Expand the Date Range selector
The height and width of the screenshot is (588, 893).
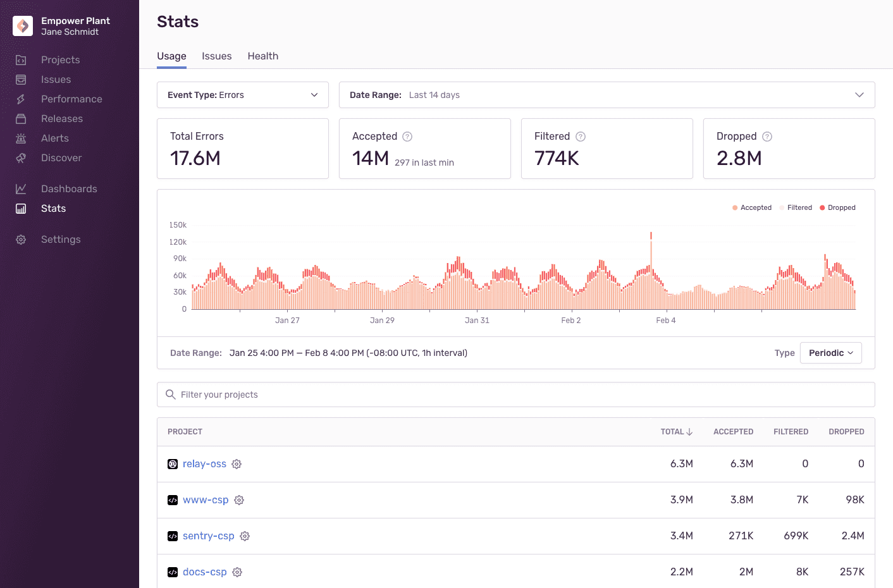[606, 94]
